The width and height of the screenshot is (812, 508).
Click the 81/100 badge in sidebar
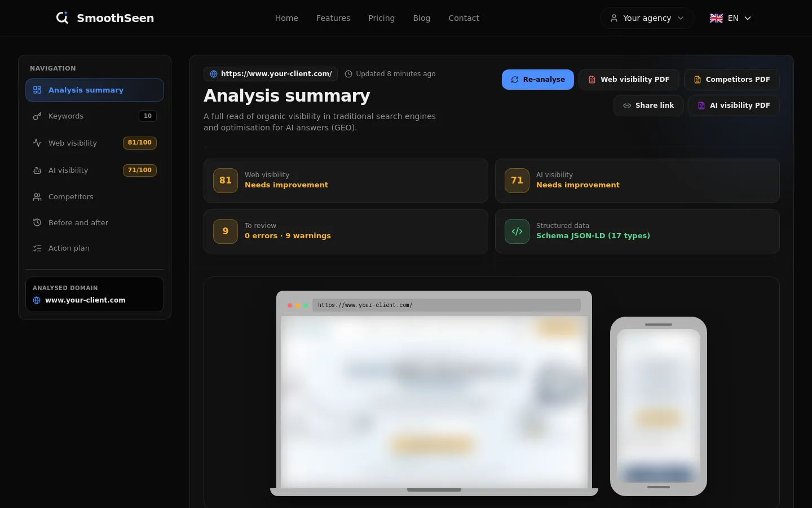pos(140,143)
